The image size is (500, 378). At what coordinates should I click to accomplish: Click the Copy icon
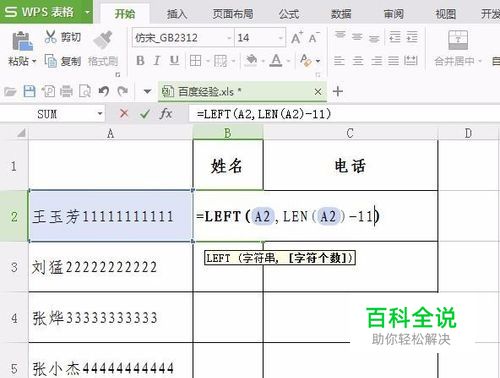click(50, 61)
